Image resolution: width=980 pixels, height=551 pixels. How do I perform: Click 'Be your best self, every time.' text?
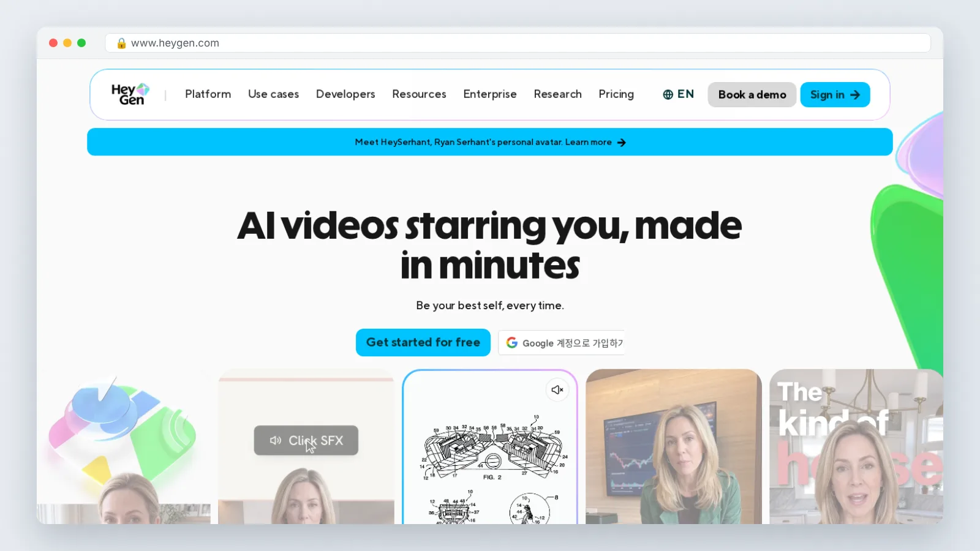coord(490,305)
